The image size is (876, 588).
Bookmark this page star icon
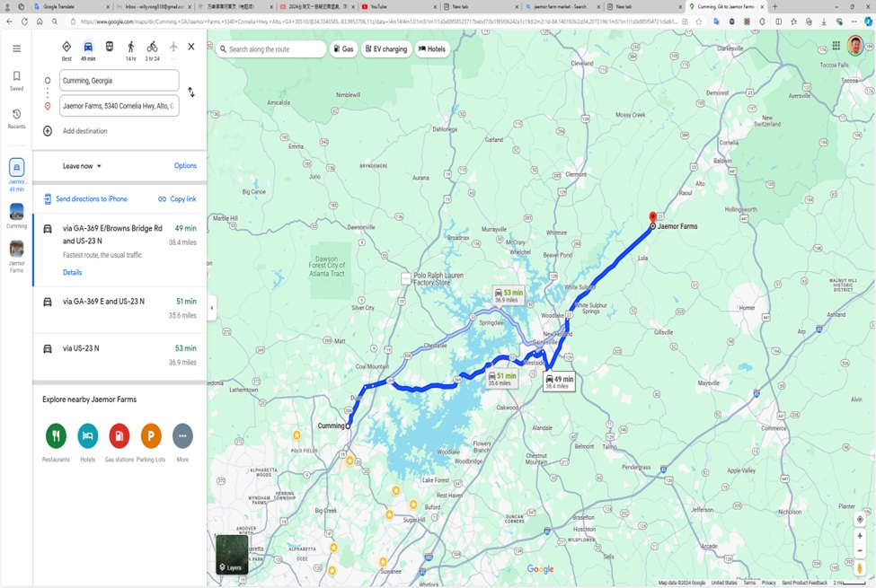[698, 22]
